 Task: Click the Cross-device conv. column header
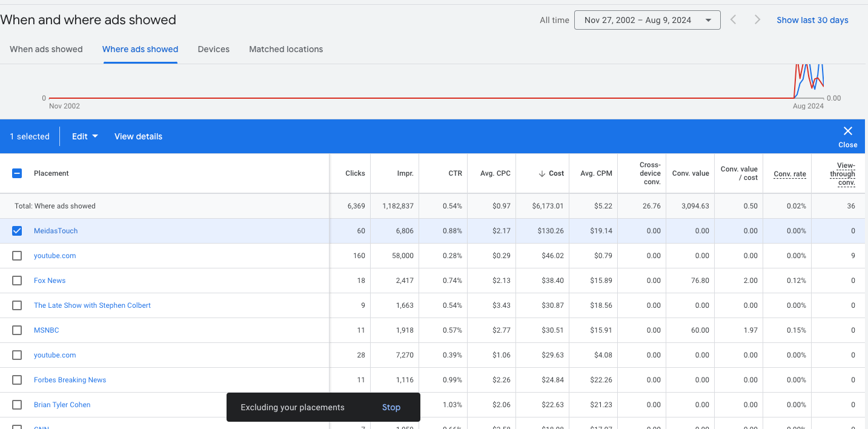click(650, 173)
